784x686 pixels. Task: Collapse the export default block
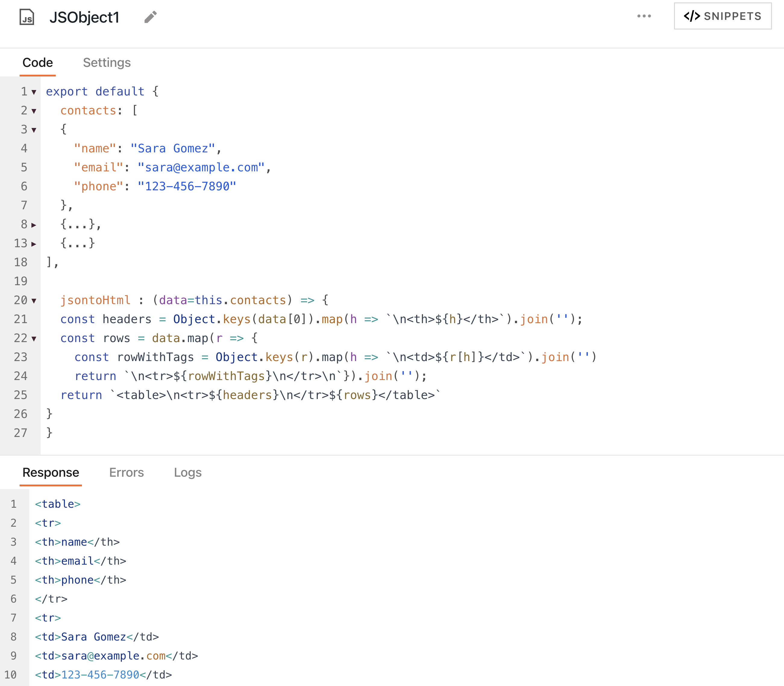click(34, 92)
